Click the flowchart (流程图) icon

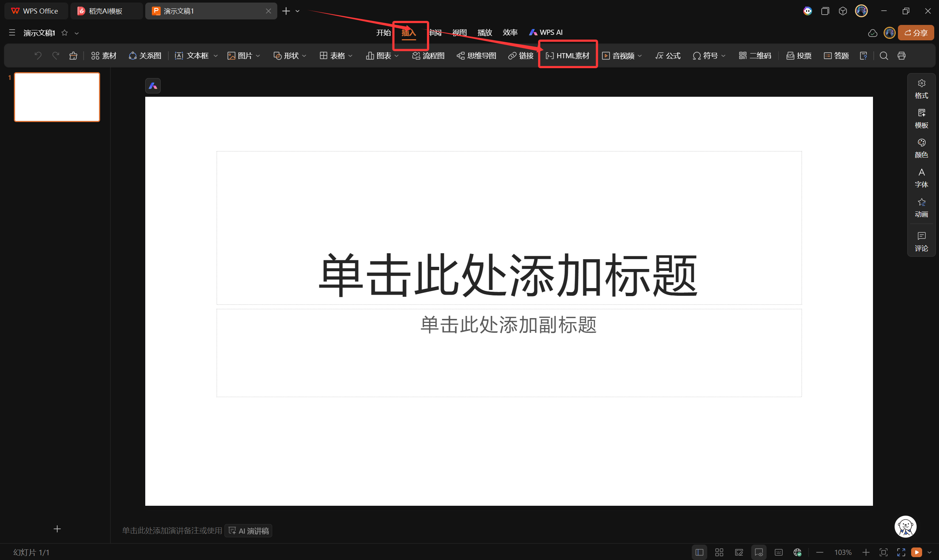pyautogui.click(x=428, y=56)
